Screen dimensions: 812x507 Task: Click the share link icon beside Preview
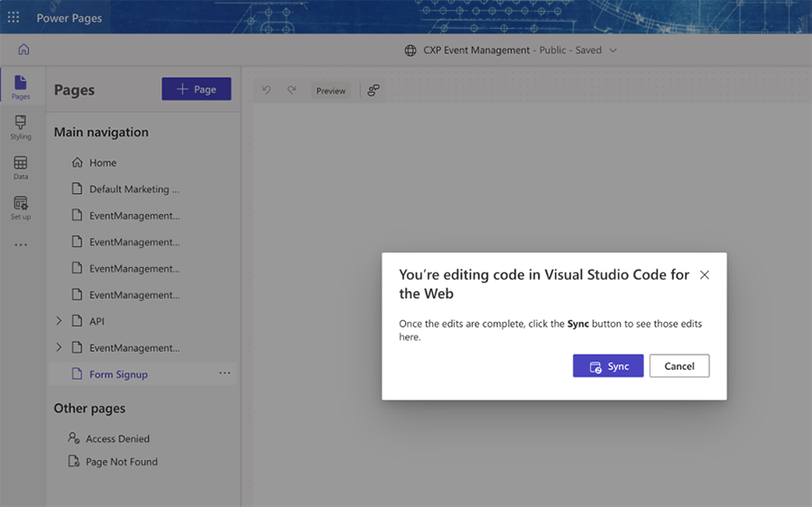tap(374, 90)
